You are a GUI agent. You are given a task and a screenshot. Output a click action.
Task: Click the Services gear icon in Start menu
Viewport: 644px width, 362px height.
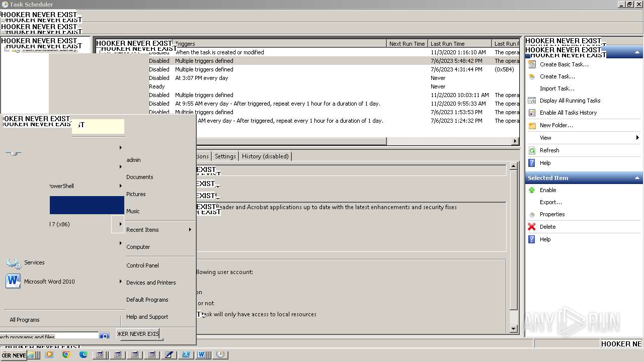click(x=13, y=262)
